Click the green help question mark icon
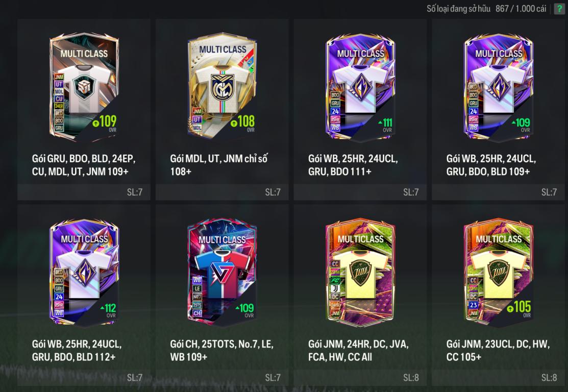 pos(559,9)
